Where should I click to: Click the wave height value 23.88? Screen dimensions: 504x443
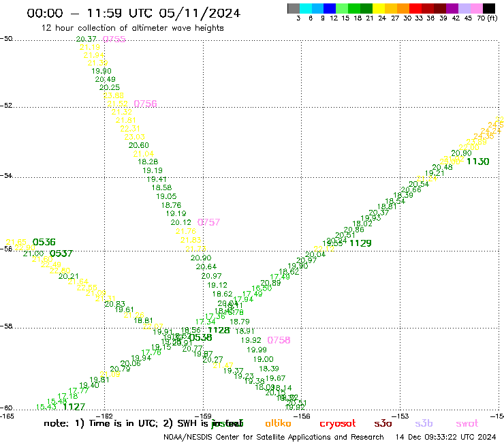tap(114, 95)
